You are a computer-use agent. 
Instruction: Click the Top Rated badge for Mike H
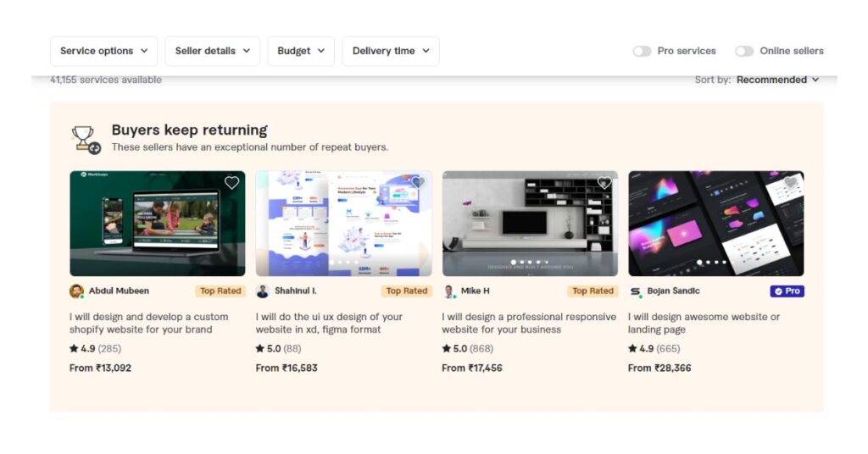click(593, 291)
